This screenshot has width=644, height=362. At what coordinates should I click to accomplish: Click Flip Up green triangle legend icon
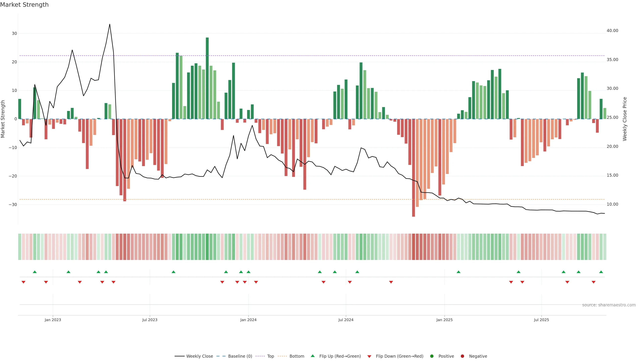(x=312, y=356)
